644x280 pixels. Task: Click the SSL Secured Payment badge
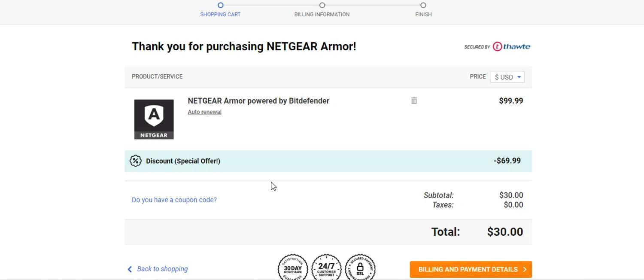point(360,268)
